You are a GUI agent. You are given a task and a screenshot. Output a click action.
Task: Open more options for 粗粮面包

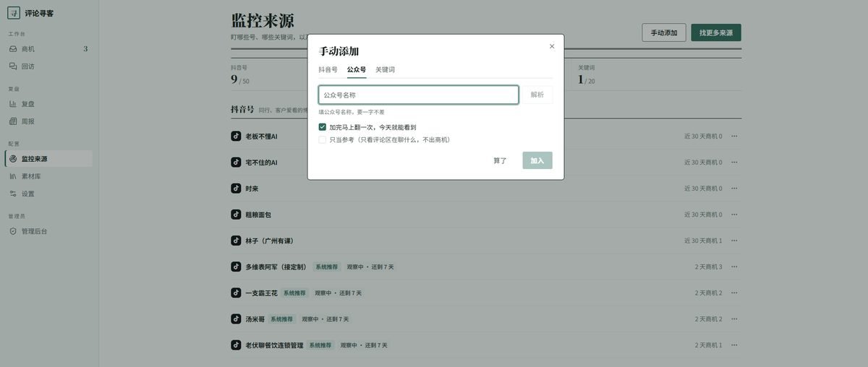[x=734, y=214]
